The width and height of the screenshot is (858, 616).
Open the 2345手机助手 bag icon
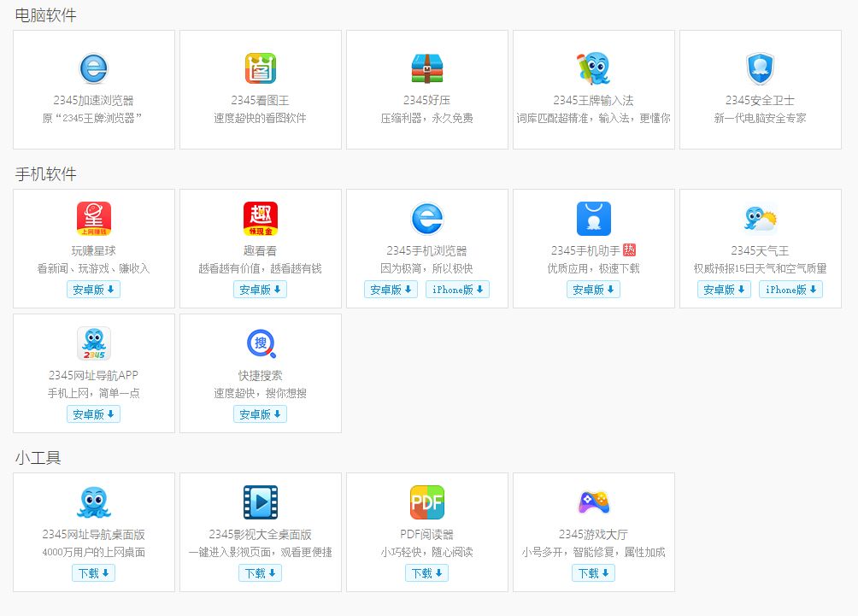pyautogui.click(x=594, y=219)
